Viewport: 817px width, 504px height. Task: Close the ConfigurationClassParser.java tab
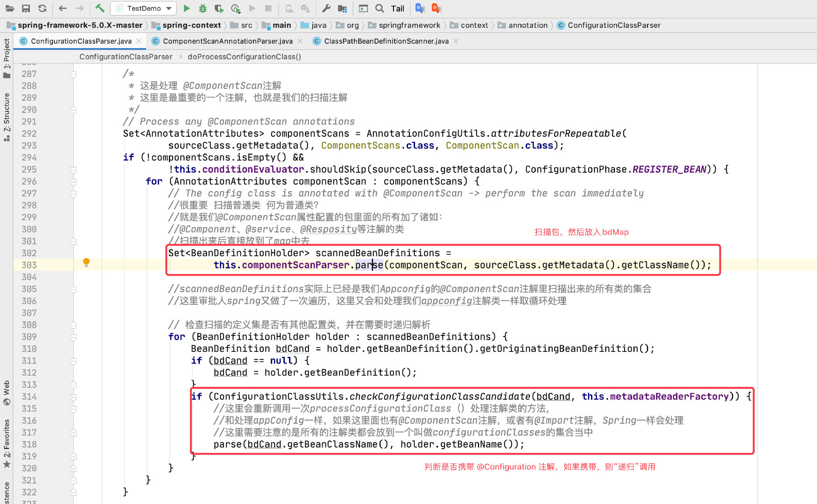(139, 41)
